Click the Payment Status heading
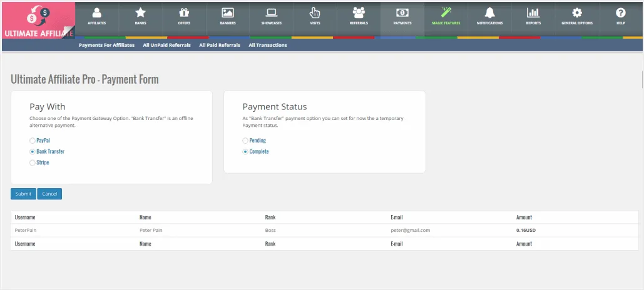Screen dimensions: 644x290 click(275, 107)
